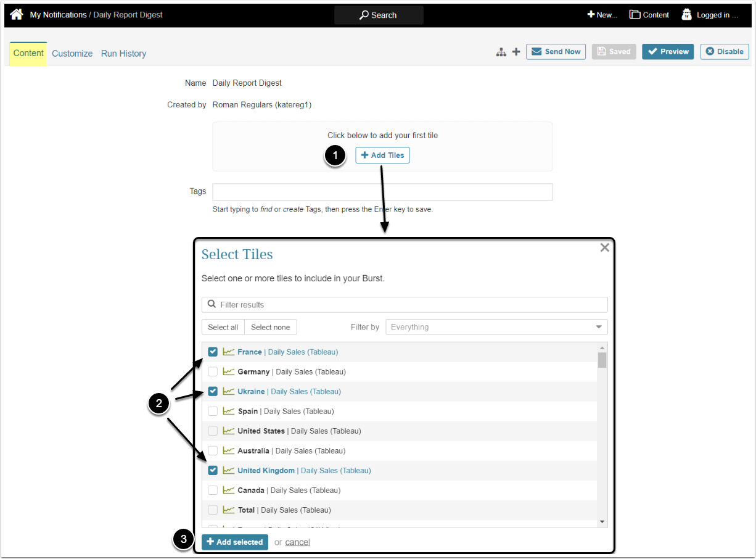Screen dimensions: 756x559
Task: Click the chart icon beside Spain tile
Action: tap(229, 411)
